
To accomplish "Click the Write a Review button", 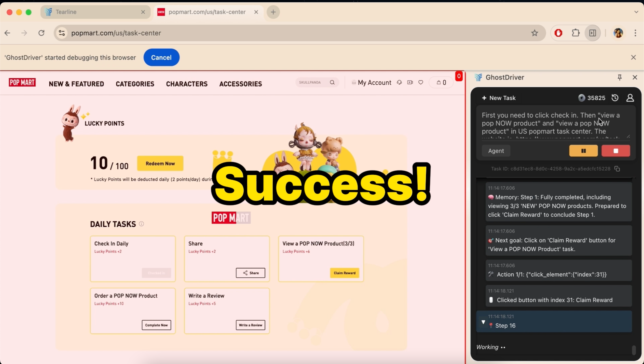I will click(250, 325).
